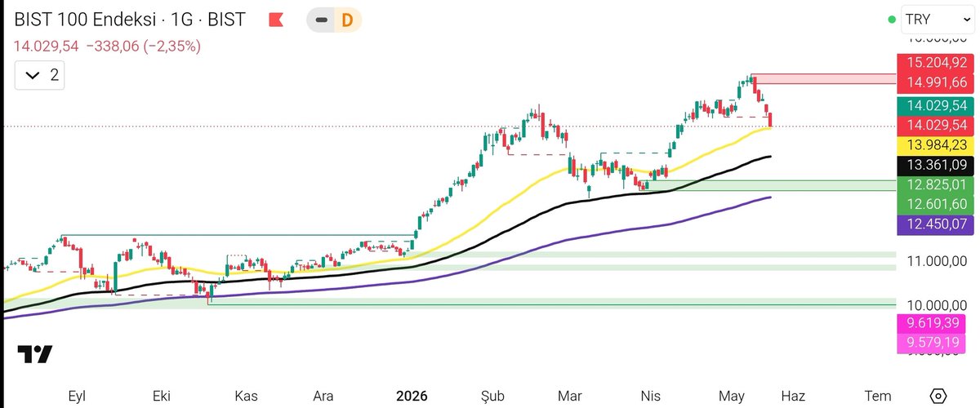This screenshot has width=980, height=408.
Task: Click the 11.000,00 price axis value
Action: click(x=936, y=261)
